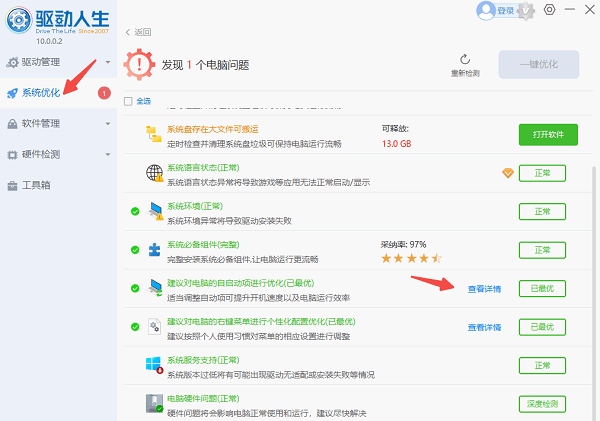Open the 工具箱 sidebar menu
The image size is (600, 421).
[x=59, y=186]
